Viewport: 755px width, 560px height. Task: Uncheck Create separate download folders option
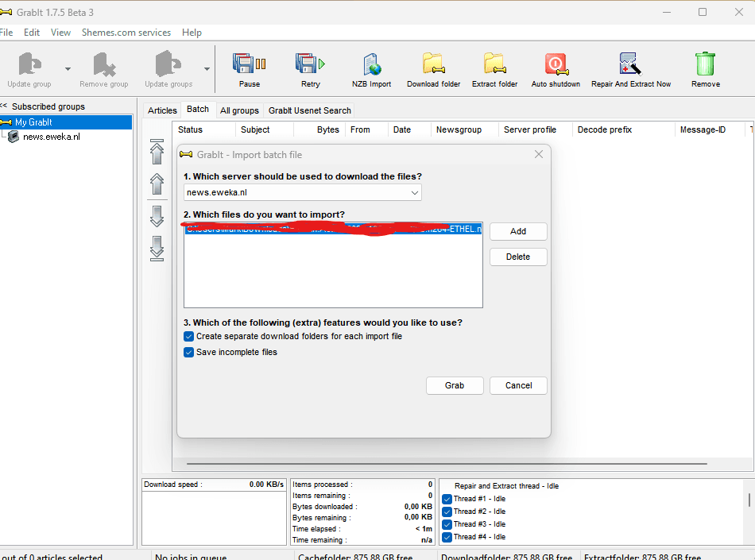point(189,337)
